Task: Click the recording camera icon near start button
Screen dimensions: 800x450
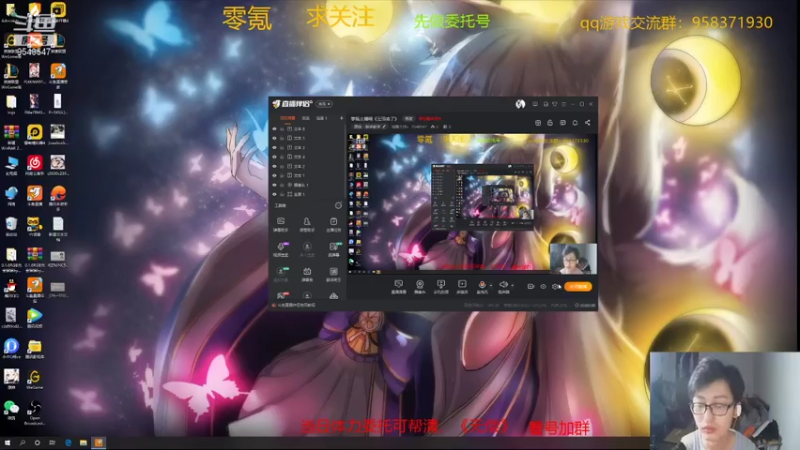Action: click(531, 287)
